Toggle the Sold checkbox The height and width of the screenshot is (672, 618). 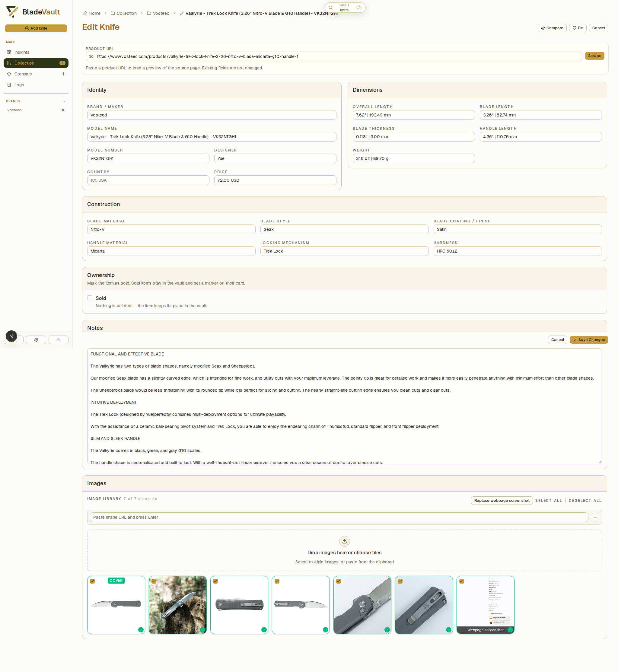coord(90,298)
